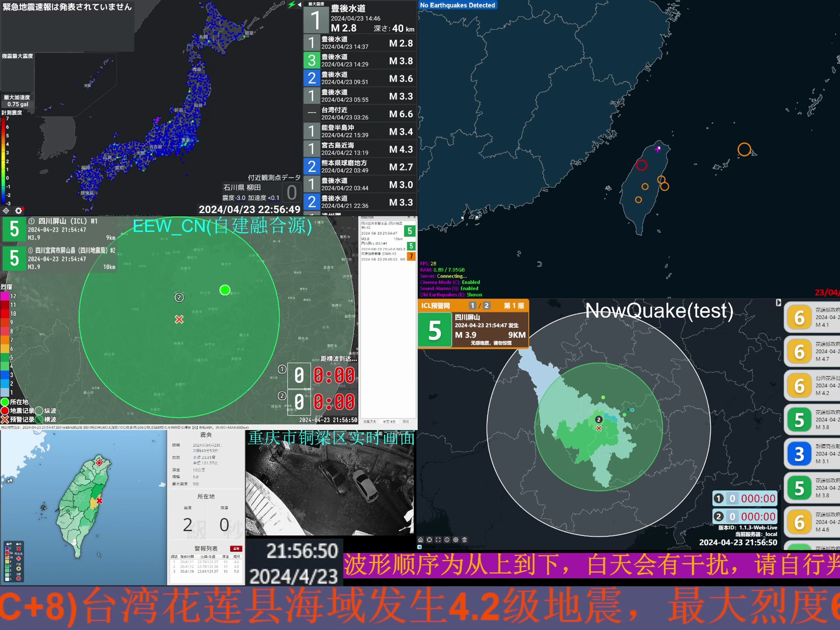Close the 地震列表 panel with X
This screenshot has height=630, width=840.
coord(414,217)
